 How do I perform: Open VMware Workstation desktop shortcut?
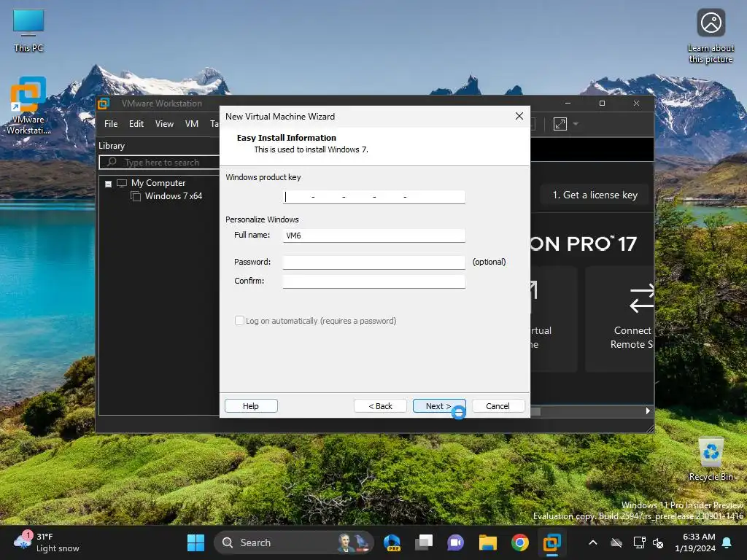[28, 105]
